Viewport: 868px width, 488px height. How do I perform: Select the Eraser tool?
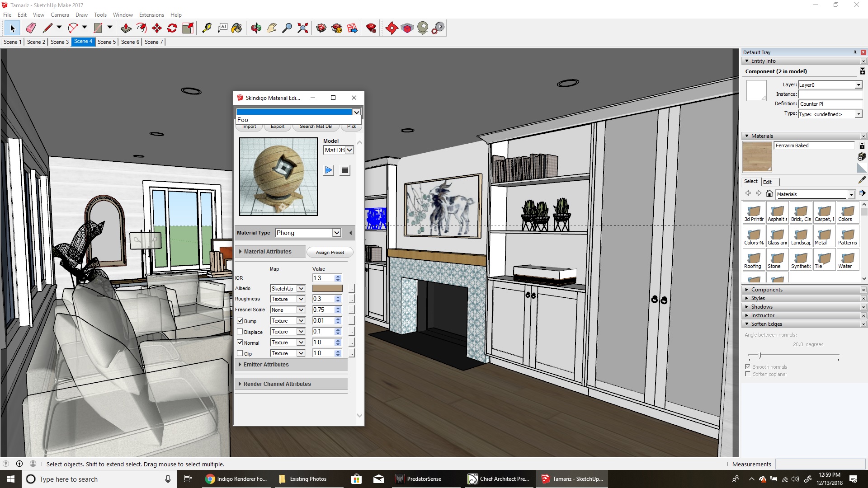click(31, 28)
